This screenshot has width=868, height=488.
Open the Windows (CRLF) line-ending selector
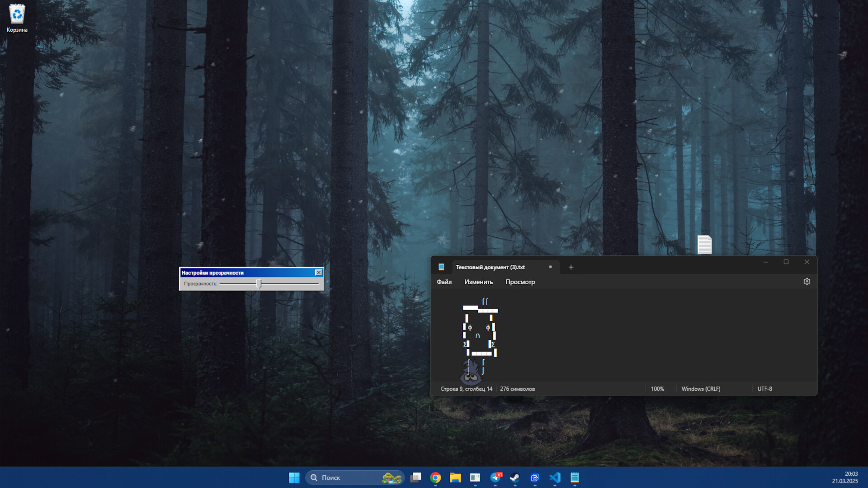pos(700,389)
